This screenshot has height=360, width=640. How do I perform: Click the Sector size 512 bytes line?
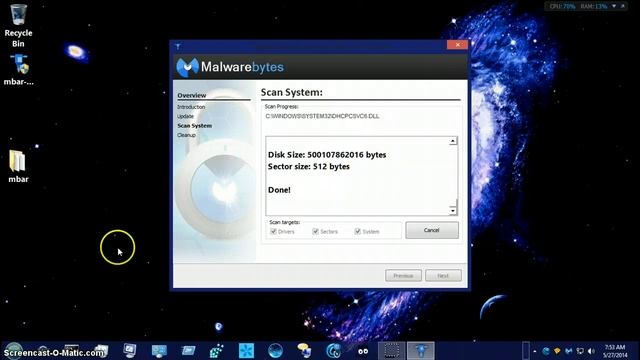click(x=309, y=167)
